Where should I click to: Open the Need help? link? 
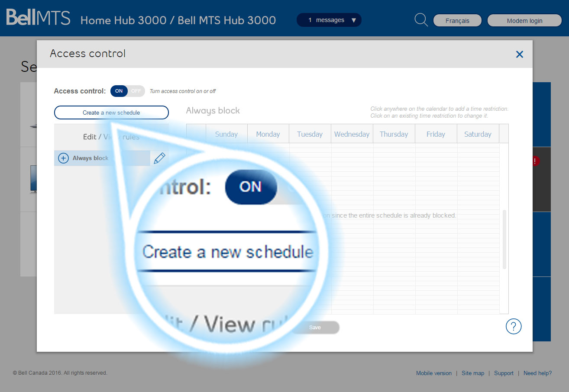[537, 373]
